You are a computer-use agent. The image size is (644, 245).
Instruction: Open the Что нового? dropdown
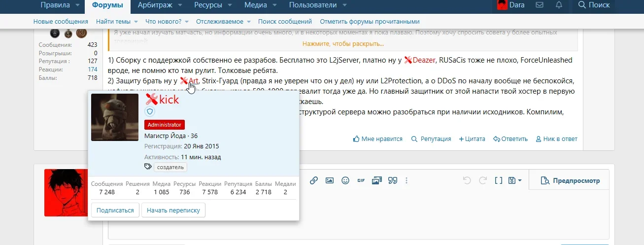point(167,22)
